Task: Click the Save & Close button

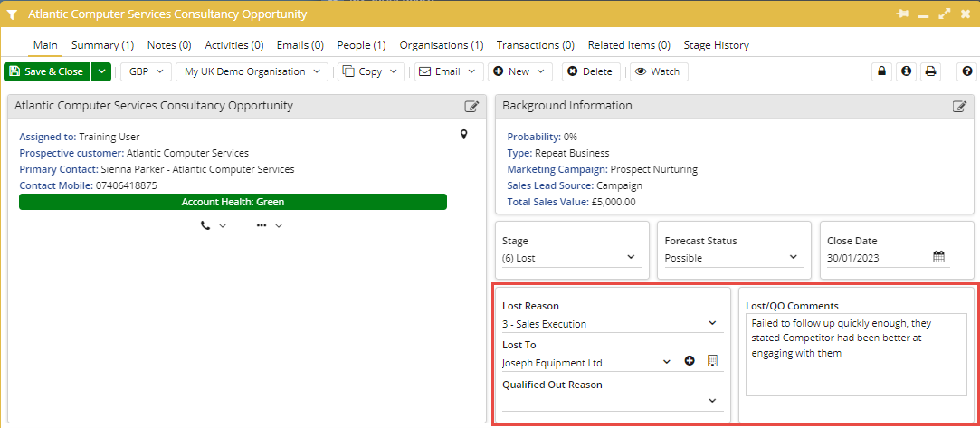Action: [46, 71]
